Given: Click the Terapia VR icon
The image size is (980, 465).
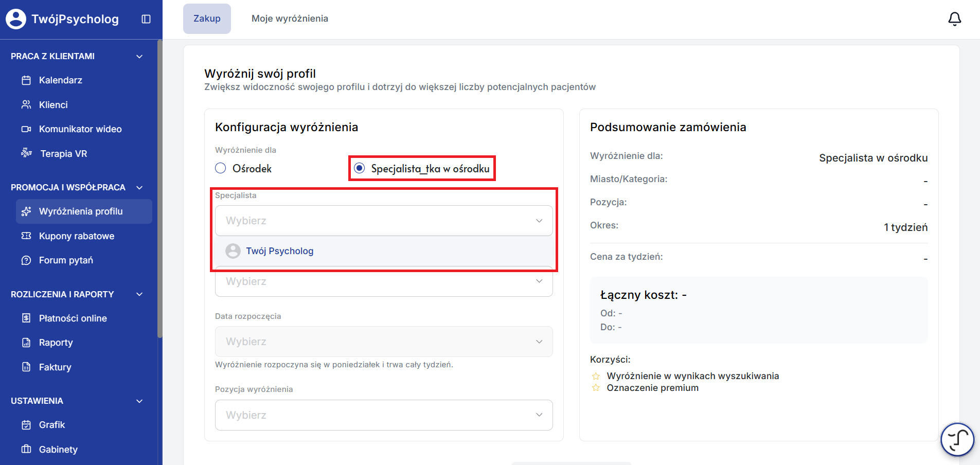Looking at the screenshot, I should pyautogui.click(x=26, y=153).
